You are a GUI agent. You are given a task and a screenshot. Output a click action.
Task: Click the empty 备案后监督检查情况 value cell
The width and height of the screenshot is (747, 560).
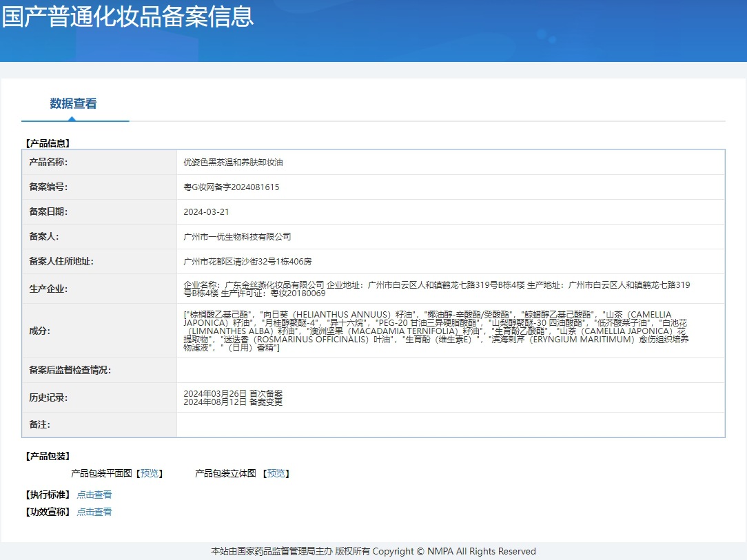[450, 371]
